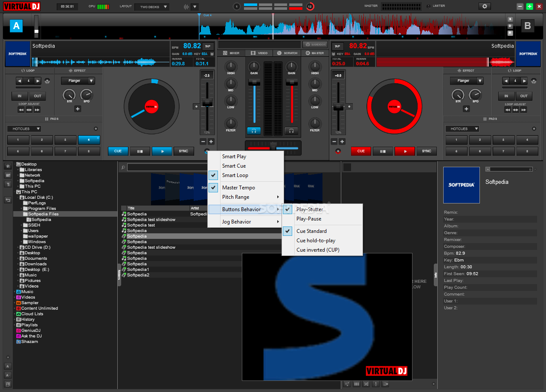Click the star favorites icon in the browser sidebar

pyautogui.click(x=8, y=166)
